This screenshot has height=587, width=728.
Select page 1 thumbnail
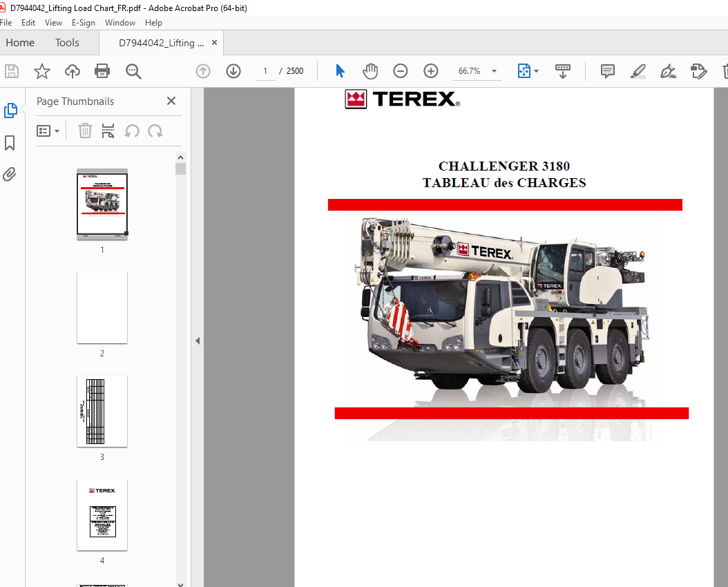[102, 204]
